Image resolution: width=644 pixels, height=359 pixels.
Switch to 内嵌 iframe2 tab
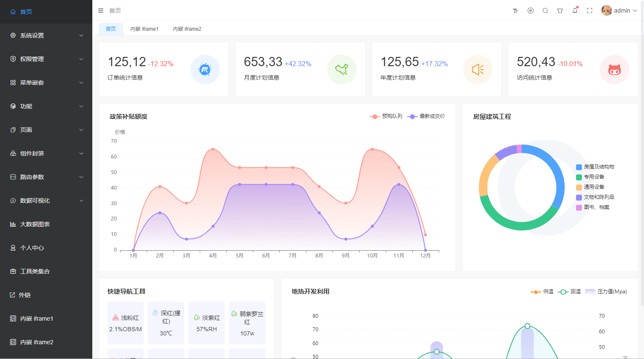187,29
